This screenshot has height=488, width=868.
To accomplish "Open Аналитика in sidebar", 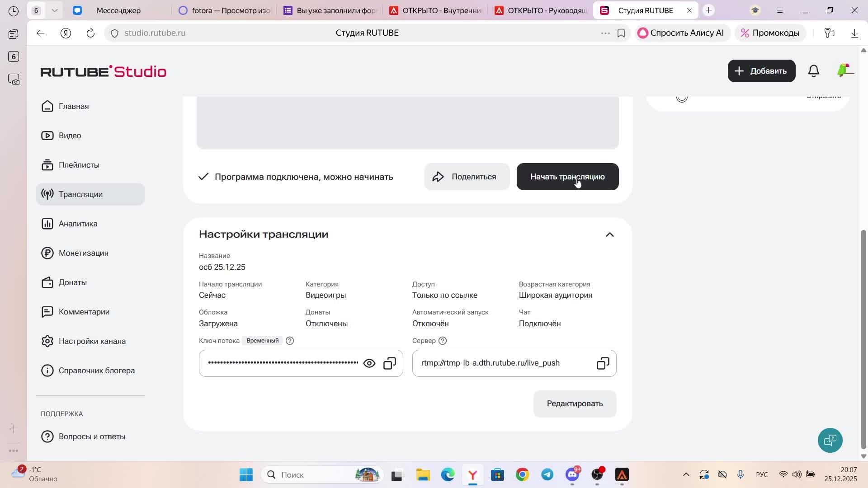I will point(78,224).
